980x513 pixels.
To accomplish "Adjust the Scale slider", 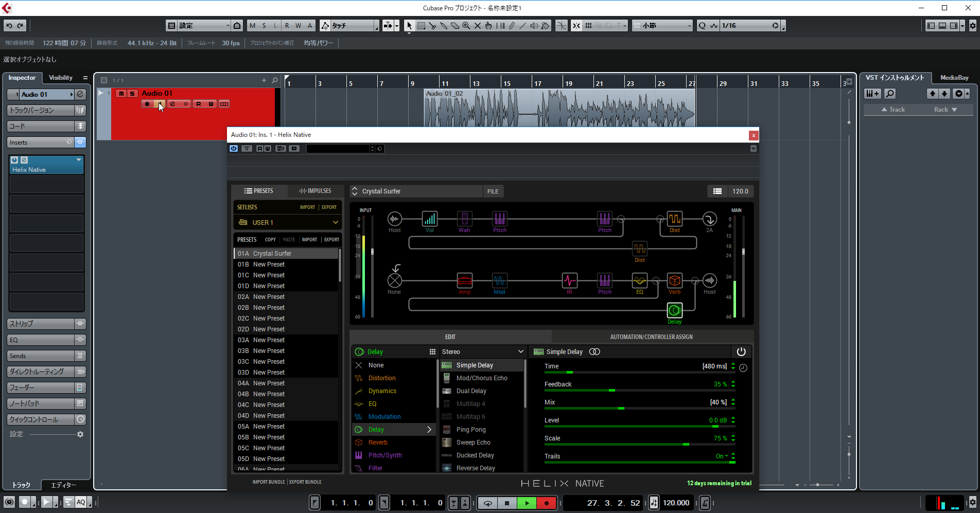I will pyautogui.click(x=640, y=445).
